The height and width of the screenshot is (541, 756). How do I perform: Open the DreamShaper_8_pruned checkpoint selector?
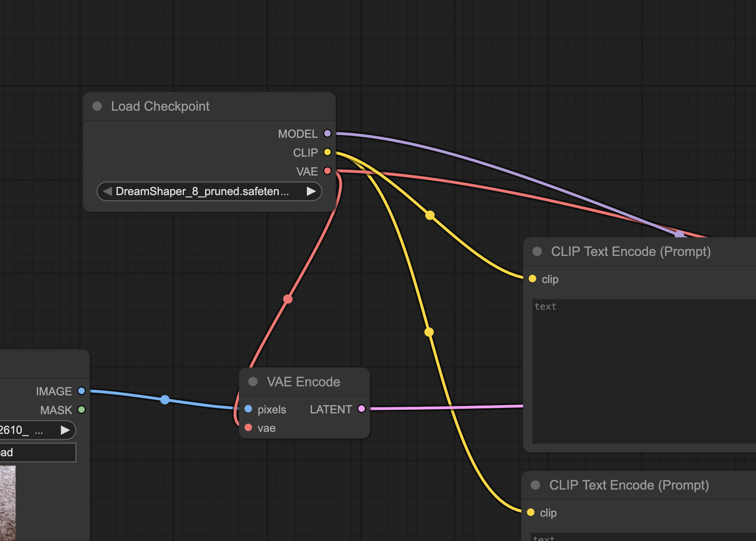pos(202,191)
